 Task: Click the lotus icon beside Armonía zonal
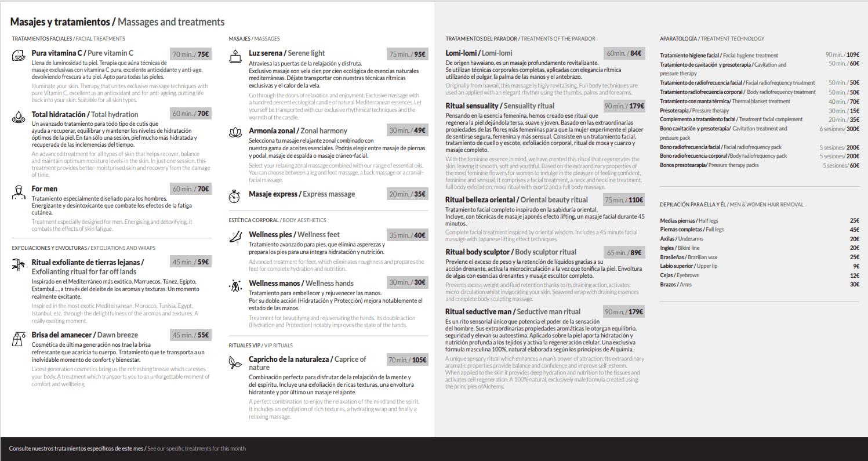[235, 132]
